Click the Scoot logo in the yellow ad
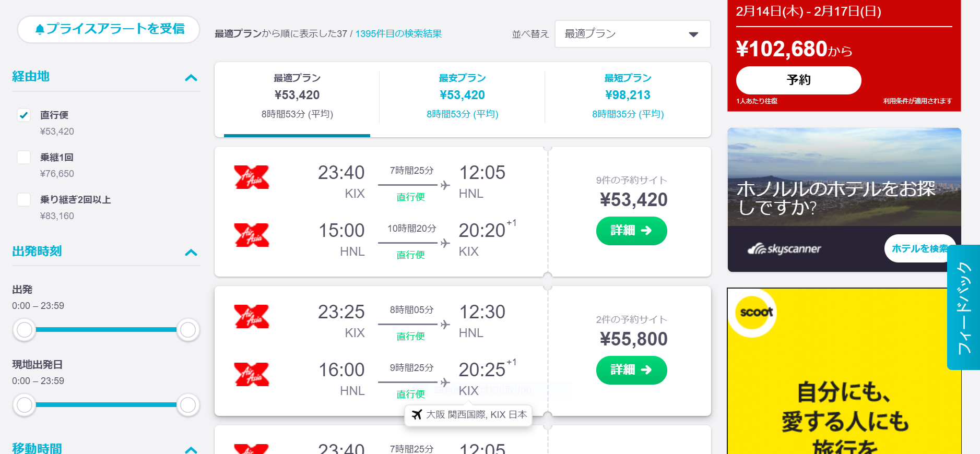980x454 pixels. click(x=756, y=312)
